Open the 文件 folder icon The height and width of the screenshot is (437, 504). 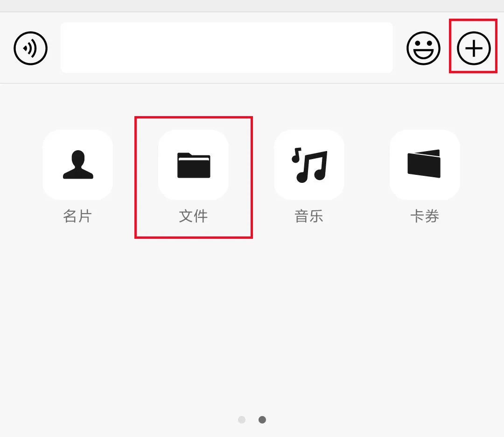pyautogui.click(x=194, y=165)
